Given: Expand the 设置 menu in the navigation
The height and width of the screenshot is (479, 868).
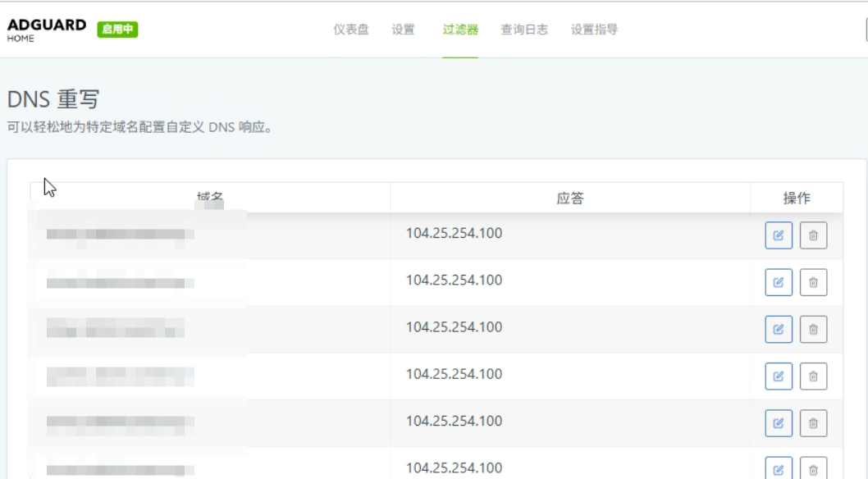Looking at the screenshot, I should 403,30.
